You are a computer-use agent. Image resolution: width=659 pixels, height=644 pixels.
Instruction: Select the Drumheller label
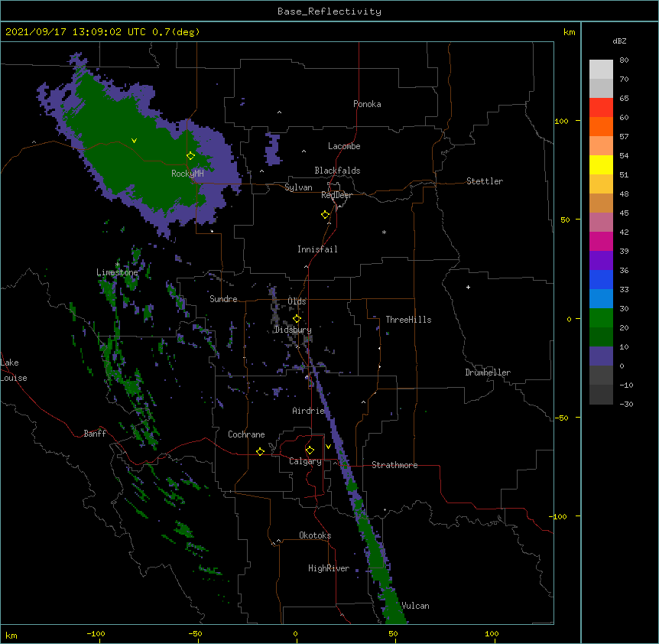pyautogui.click(x=488, y=372)
